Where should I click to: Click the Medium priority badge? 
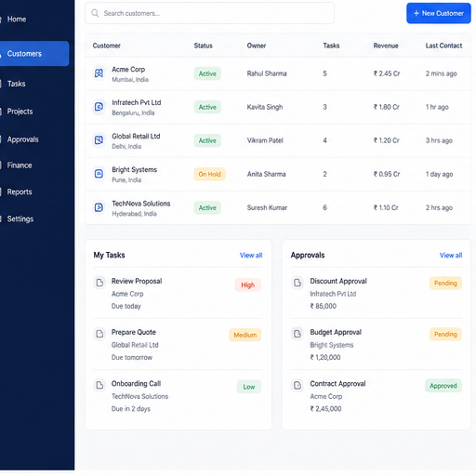pyautogui.click(x=245, y=335)
